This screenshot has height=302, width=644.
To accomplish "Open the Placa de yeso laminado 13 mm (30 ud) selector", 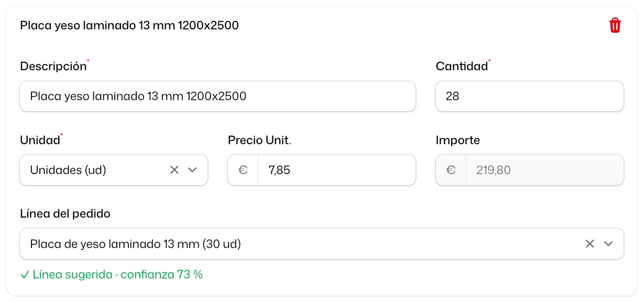I will [322, 244].
